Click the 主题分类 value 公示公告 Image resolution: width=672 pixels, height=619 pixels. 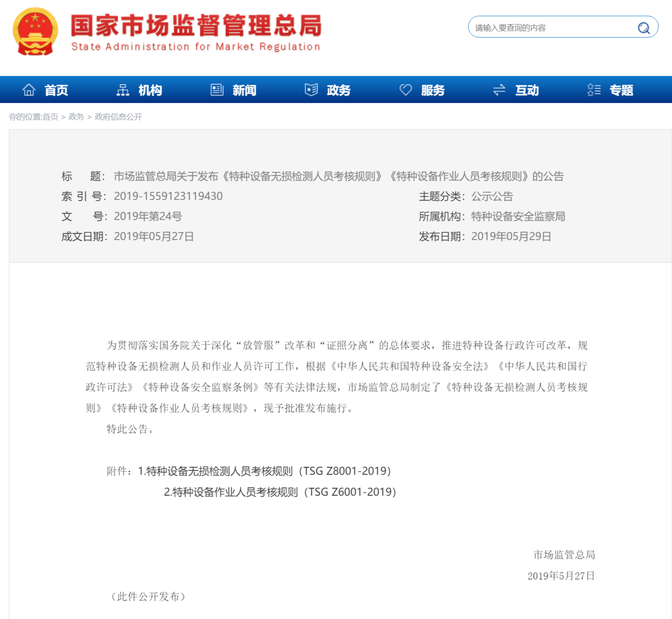492,196
